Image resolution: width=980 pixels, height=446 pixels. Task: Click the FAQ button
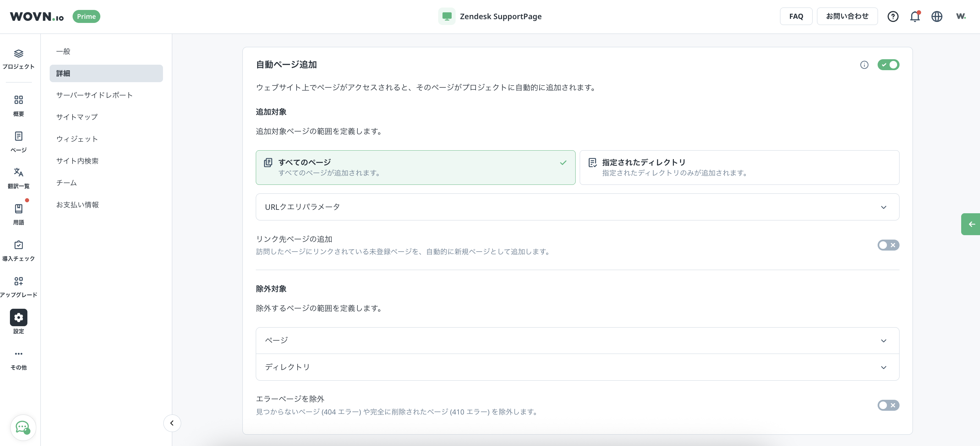(x=796, y=17)
